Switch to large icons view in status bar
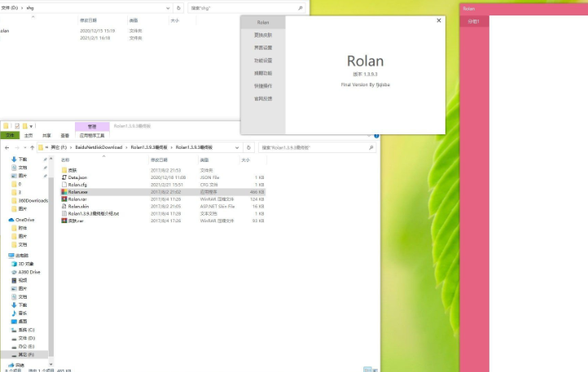Viewport: 588px width, 372px height. (375, 370)
